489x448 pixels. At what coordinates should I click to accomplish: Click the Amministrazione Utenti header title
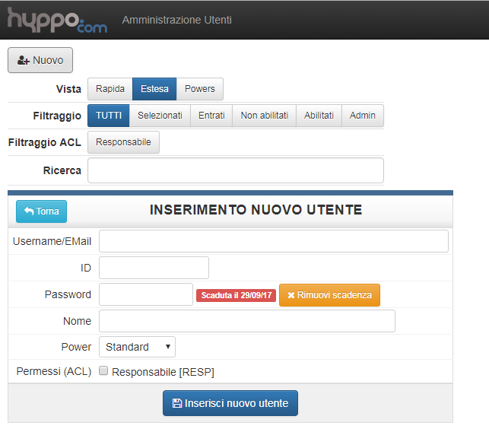(x=177, y=20)
